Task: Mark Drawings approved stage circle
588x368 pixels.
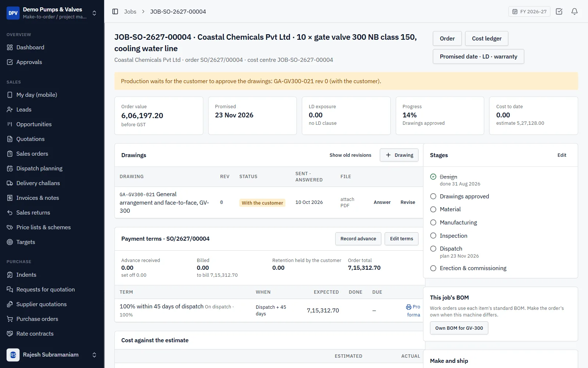Action: 433,197
